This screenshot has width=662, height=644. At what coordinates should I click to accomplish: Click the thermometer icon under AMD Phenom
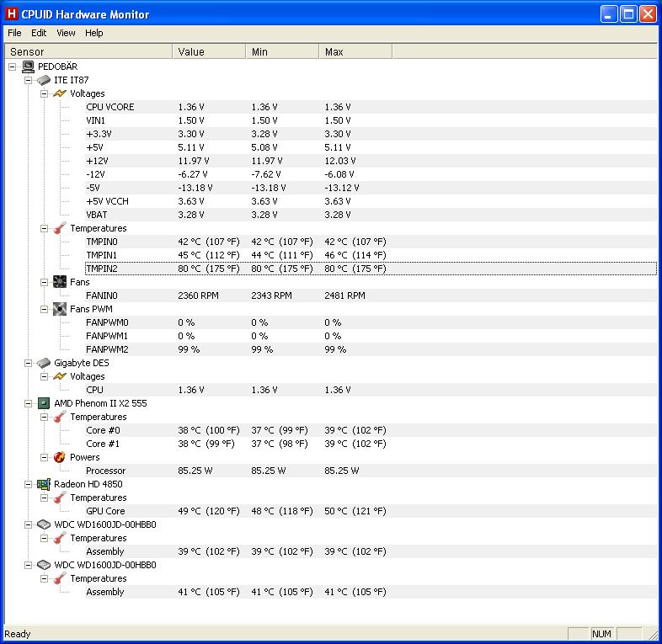click(60, 417)
